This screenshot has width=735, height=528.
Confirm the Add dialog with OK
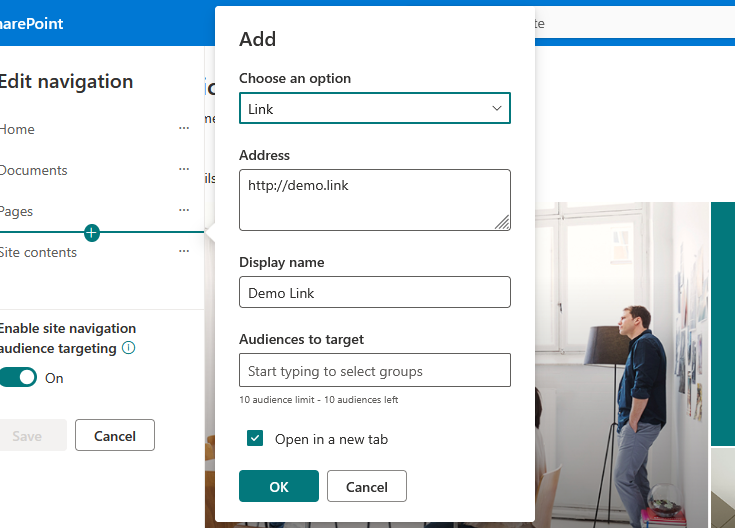tap(279, 486)
